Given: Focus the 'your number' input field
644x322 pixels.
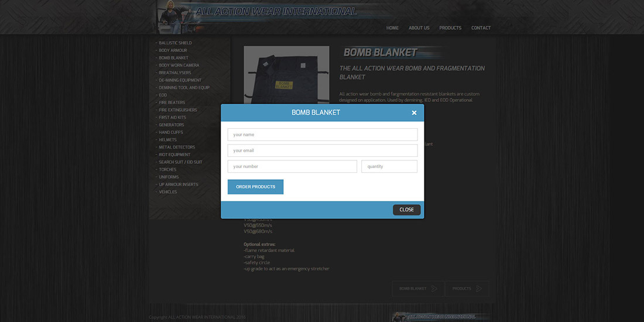Looking at the screenshot, I should tap(292, 166).
